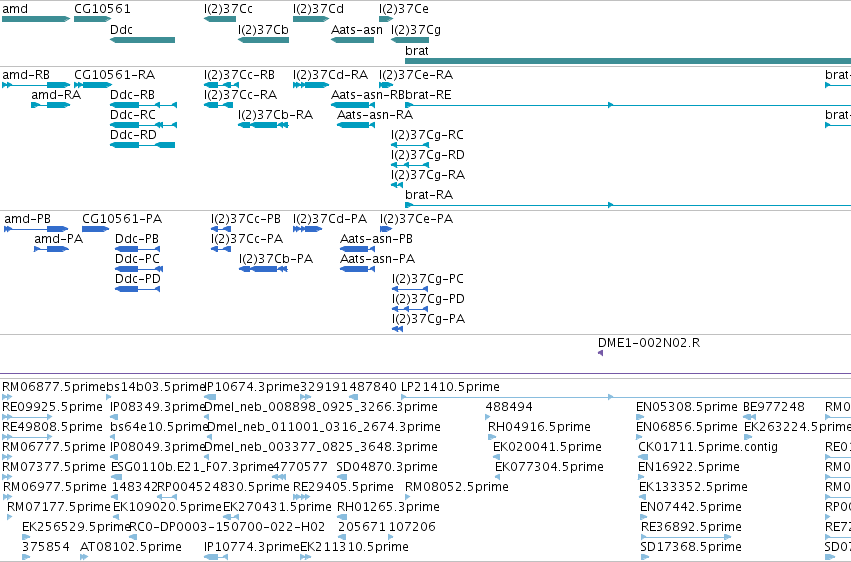The image size is (851, 562).
Task: Click the Ddc-PB protein label
Action: (137, 239)
